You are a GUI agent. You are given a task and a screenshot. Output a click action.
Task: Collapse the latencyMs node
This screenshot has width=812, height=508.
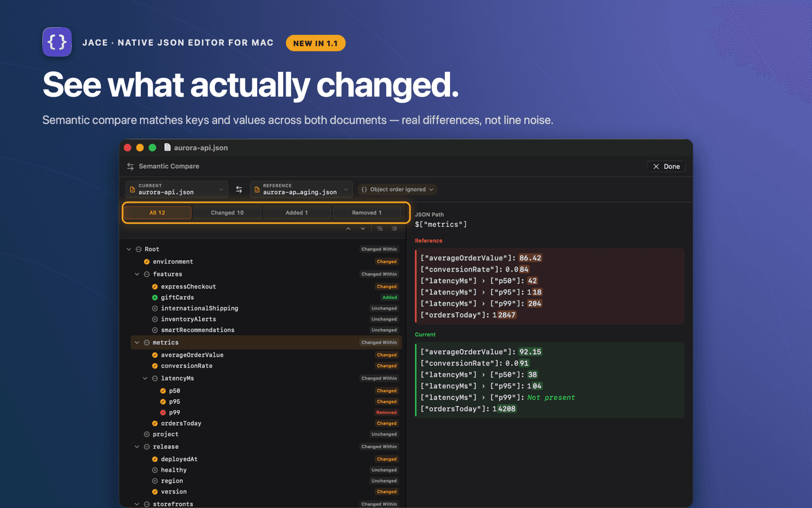tap(145, 378)
